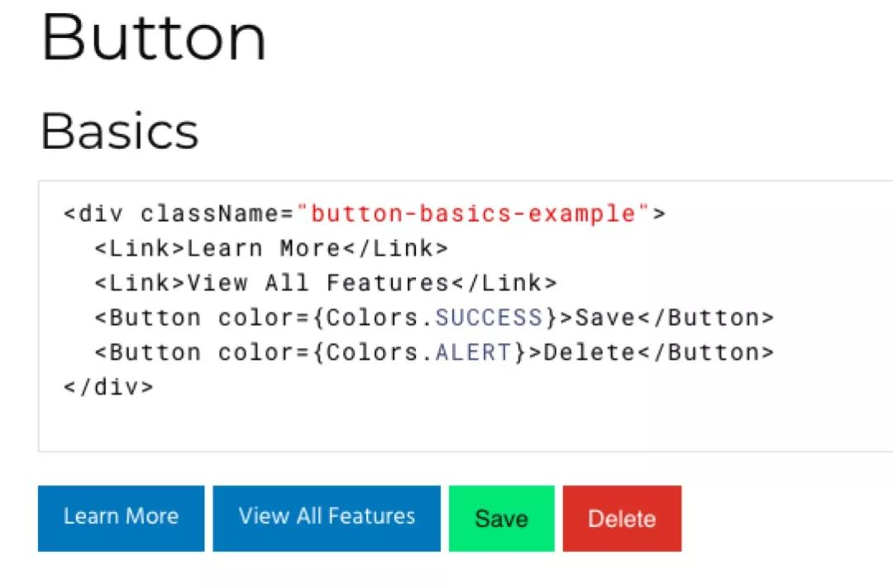Screen dimensions: 893x588
Task: Click the Basics section heading
Action: click(x=120, y=131)
